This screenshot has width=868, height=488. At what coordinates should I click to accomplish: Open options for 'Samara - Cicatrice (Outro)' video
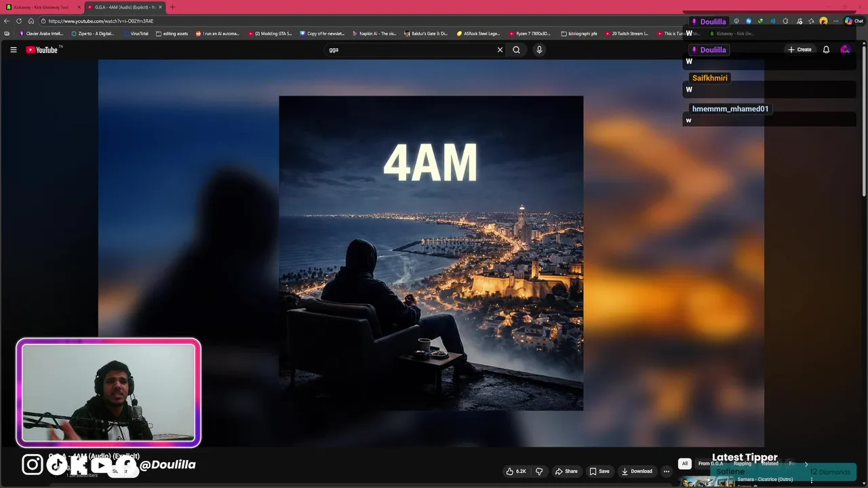tap(812, 480)
